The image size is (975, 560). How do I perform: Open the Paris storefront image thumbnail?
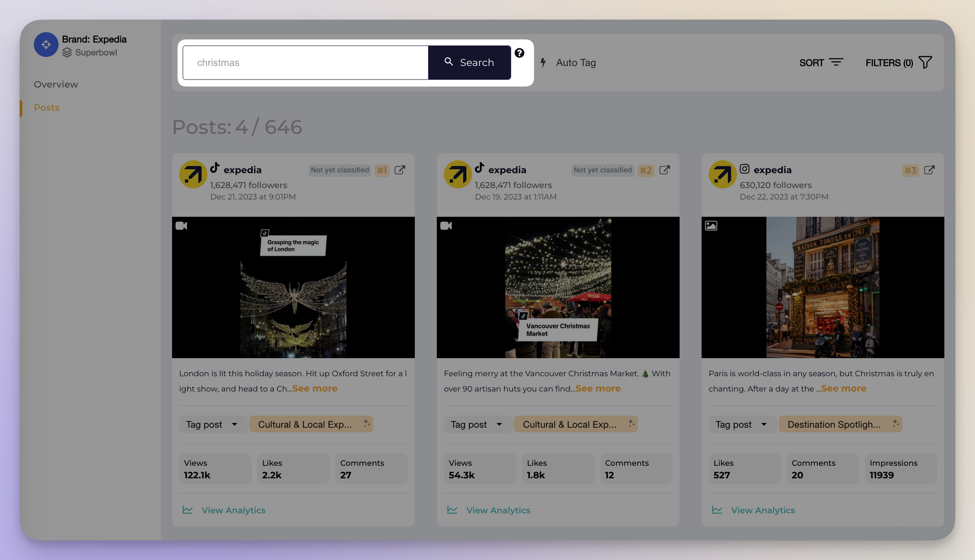click(823, 288)
